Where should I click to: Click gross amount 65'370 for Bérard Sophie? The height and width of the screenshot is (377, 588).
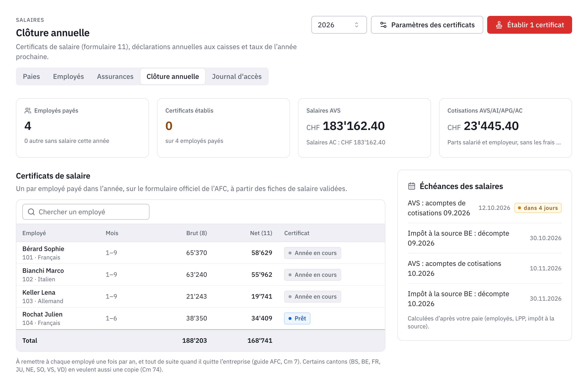(197, 253)
